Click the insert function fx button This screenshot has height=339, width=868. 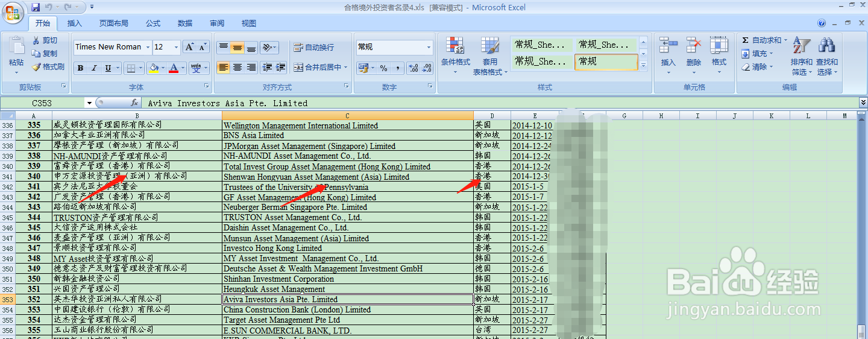coord(134,103)
